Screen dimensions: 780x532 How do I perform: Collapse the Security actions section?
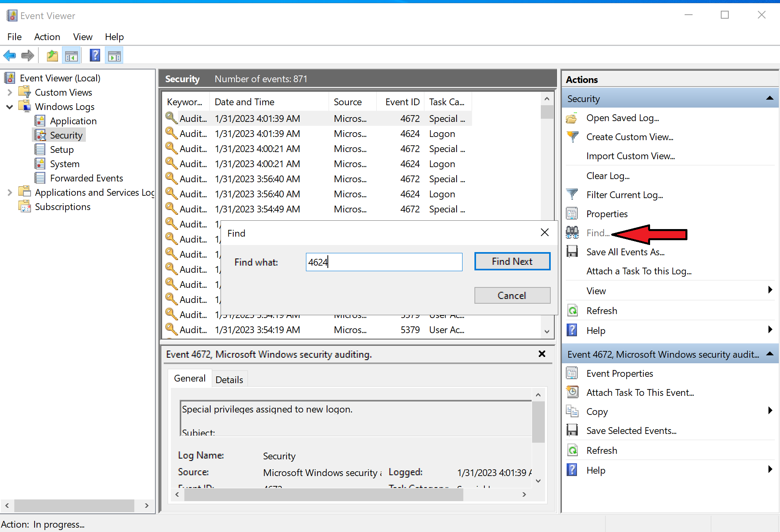click(x=769, y=98)
